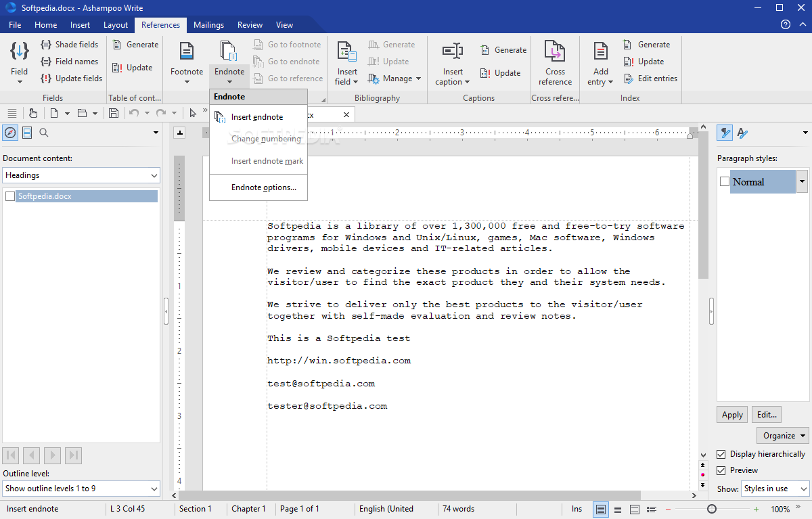This screenshot has height=519, width=812.
Task: Expand the new document dropdown arrow
Action: point(67,113)
